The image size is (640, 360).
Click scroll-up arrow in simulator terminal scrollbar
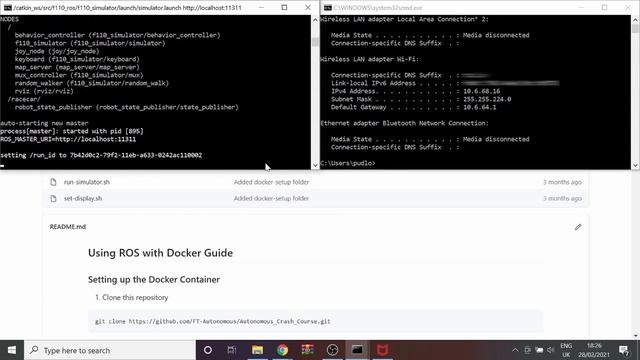point(315,19)
